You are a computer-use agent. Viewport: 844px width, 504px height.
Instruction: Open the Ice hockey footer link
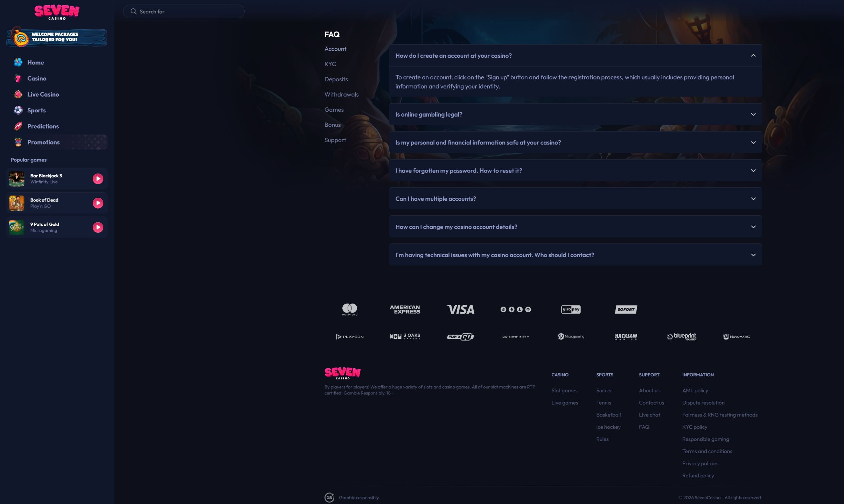tap(608, 427)
